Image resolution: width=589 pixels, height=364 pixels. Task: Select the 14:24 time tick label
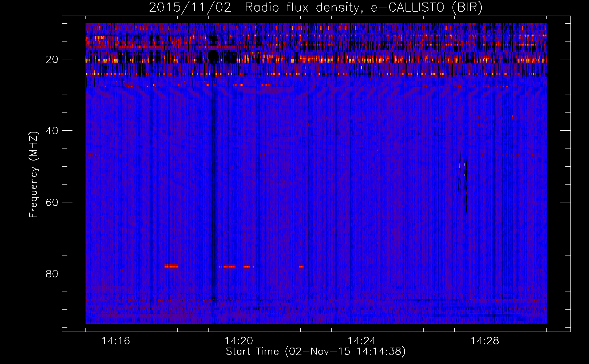point(362,341)
